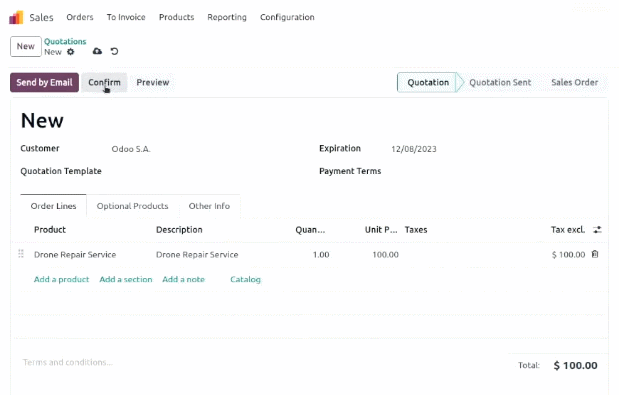The width and height of the screenshot is (619, 395).
Task: Confirm the quotation
Action: pyautogui.click(x=104, y=82)
